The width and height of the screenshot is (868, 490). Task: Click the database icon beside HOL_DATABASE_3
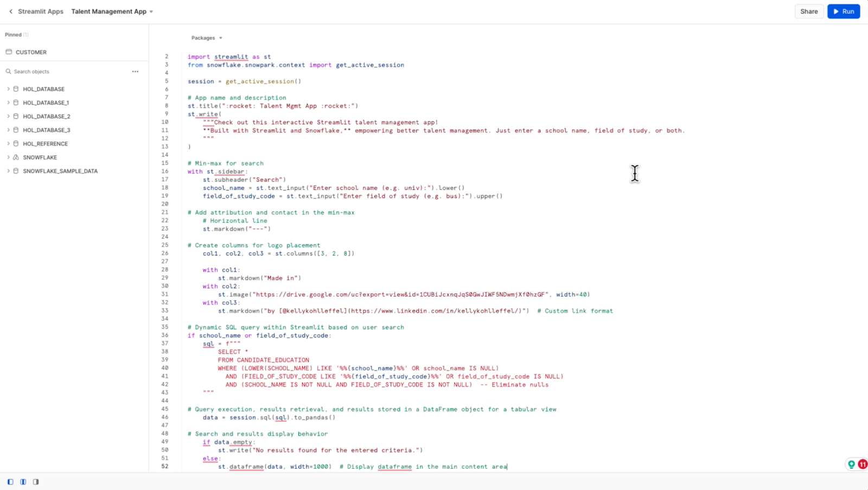16,130
